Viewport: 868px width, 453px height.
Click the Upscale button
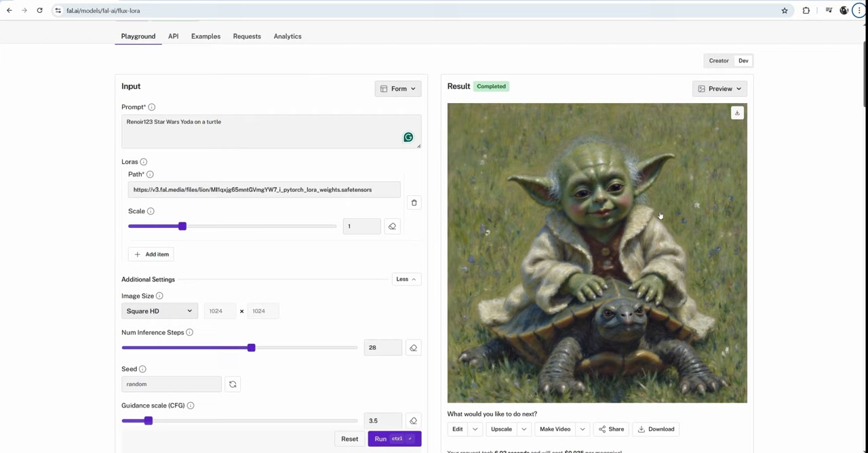pyautogui.click(x=501, y=429)
